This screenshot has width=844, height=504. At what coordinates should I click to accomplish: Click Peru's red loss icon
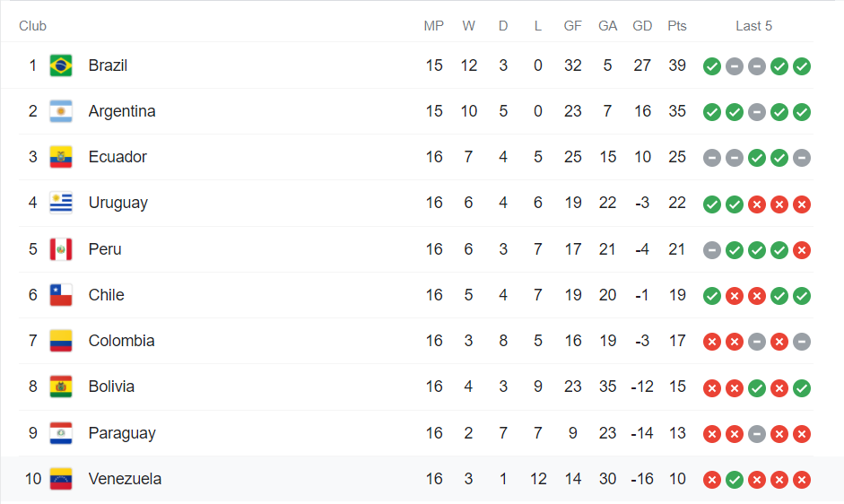pyautogui.click(x=802, y=250)
